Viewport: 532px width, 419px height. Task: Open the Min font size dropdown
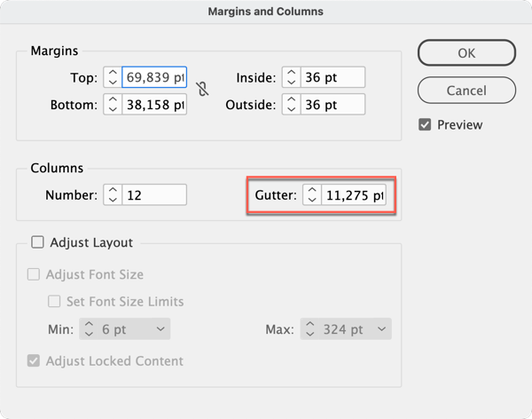(160, 329)
